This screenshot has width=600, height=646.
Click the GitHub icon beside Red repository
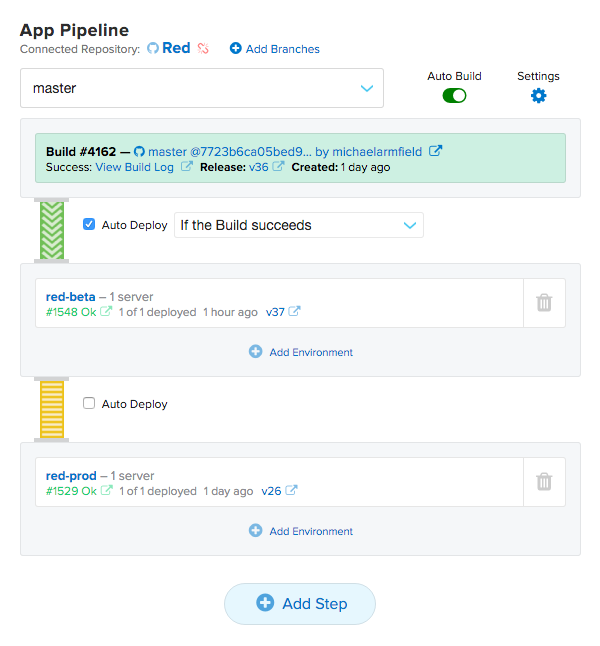pos(153,49)
